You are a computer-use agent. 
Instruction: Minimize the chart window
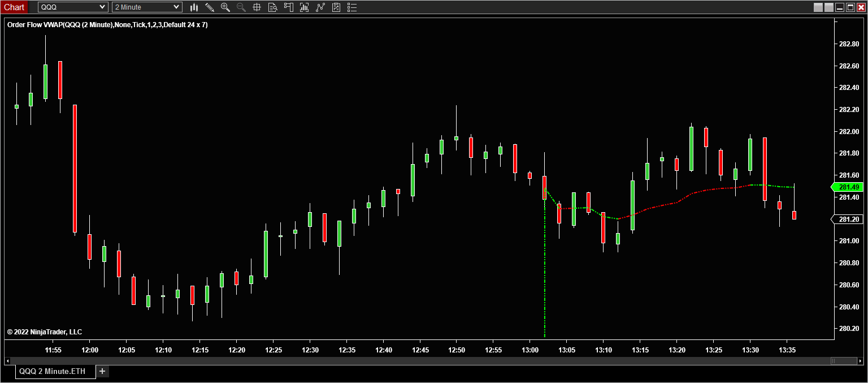point(840,7)
